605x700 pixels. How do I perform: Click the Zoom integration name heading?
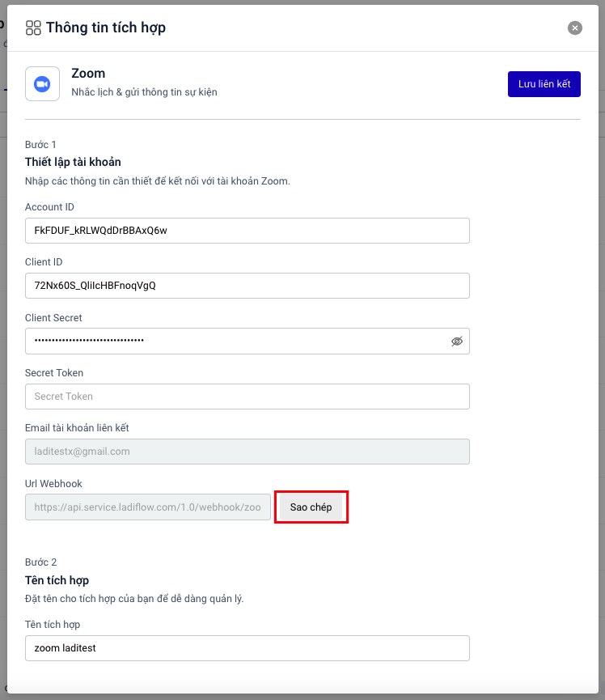point(88,74)
